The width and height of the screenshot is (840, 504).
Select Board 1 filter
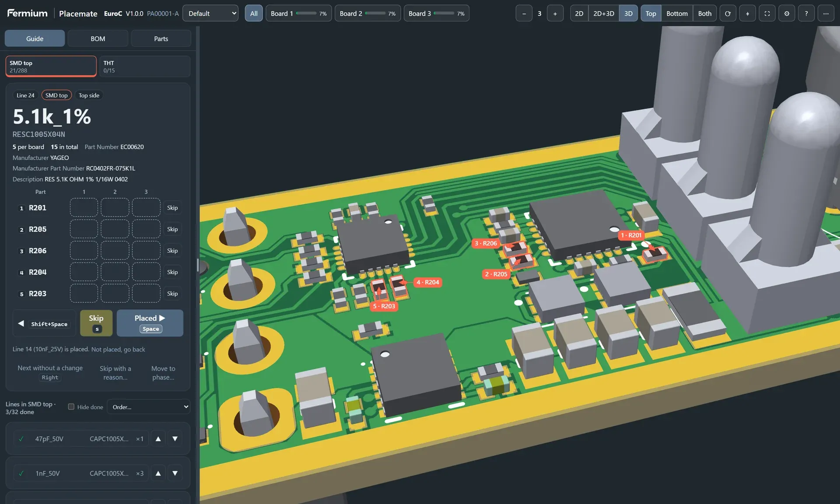299,14
